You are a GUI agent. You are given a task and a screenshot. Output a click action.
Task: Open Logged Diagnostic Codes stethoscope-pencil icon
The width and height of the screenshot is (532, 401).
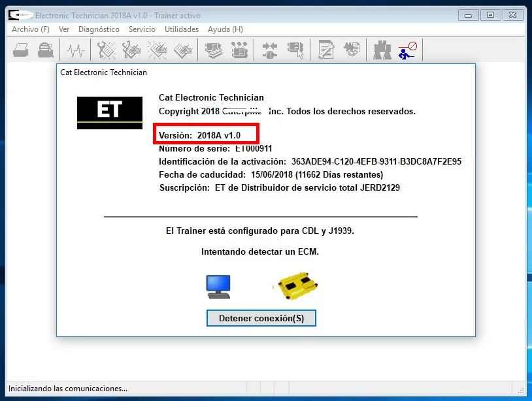[x=131, y=50]
